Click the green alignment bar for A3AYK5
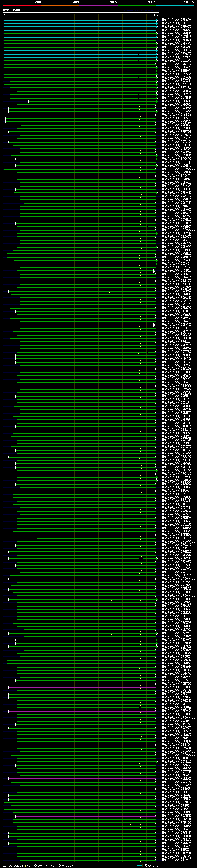197x868 pixels. click(96, 538)
